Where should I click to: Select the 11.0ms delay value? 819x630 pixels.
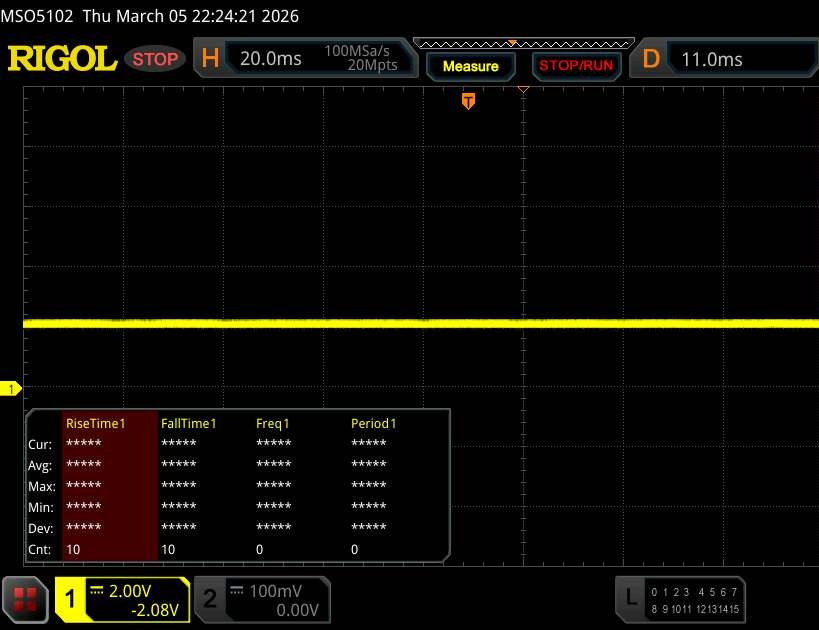point(712,59)
